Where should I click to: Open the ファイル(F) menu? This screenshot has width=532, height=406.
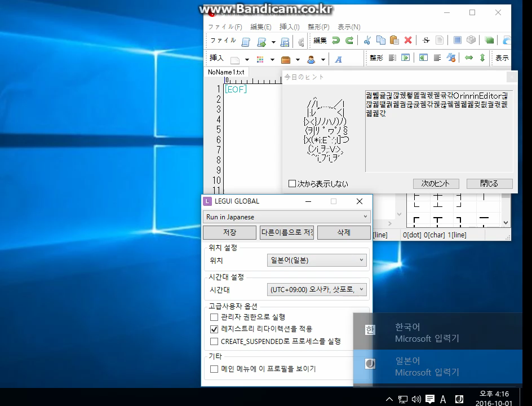pos(225,27)
